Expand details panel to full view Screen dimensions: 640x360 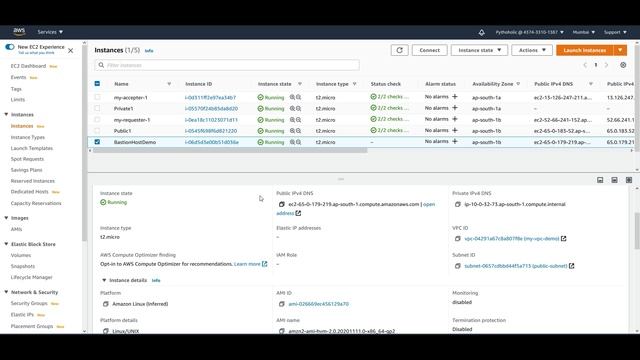click(x=629, y=180)
